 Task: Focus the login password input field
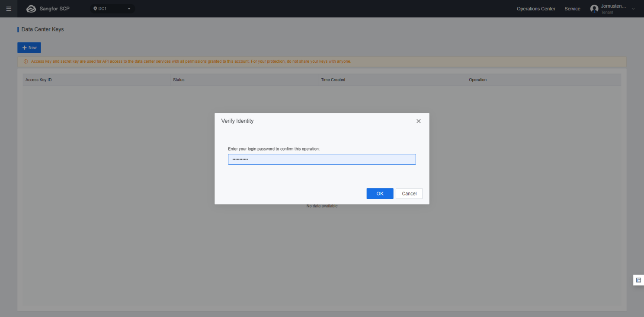pyautogui.click(x=322, y=159)
